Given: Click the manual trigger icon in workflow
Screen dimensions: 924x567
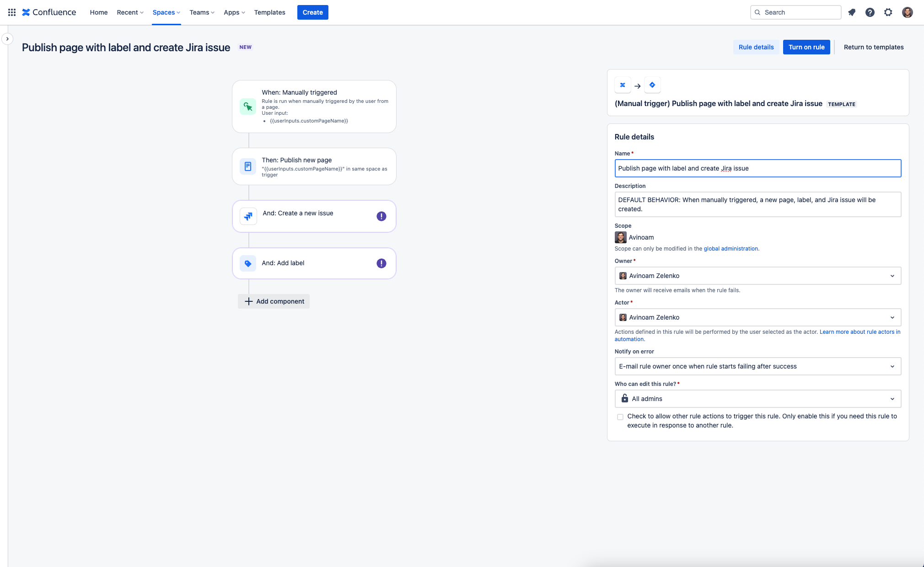Looking at the screenshot, I should click(248, 105).
